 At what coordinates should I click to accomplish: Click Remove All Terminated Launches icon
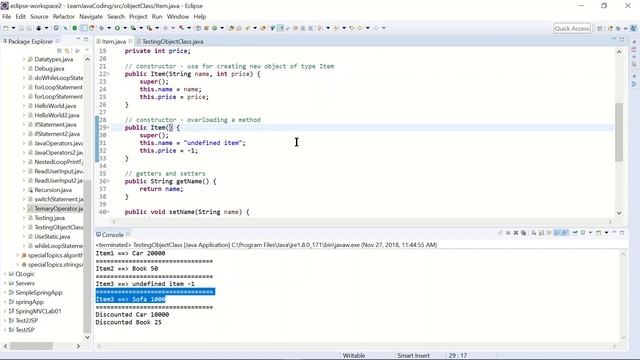524,233
